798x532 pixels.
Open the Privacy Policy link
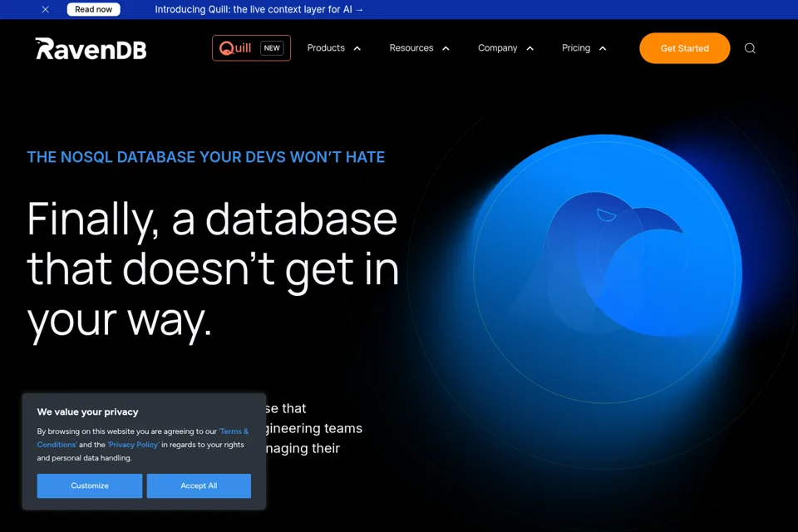click(x=133, y=445)
